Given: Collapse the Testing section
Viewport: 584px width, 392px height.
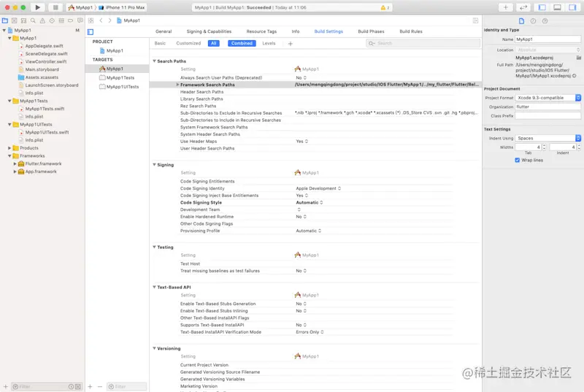Looking at the screenshot, I should [154, 247].
